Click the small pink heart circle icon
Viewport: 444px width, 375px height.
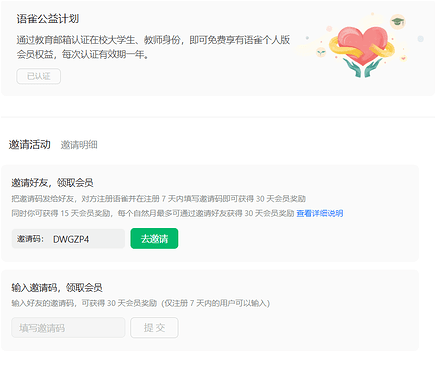404,58
